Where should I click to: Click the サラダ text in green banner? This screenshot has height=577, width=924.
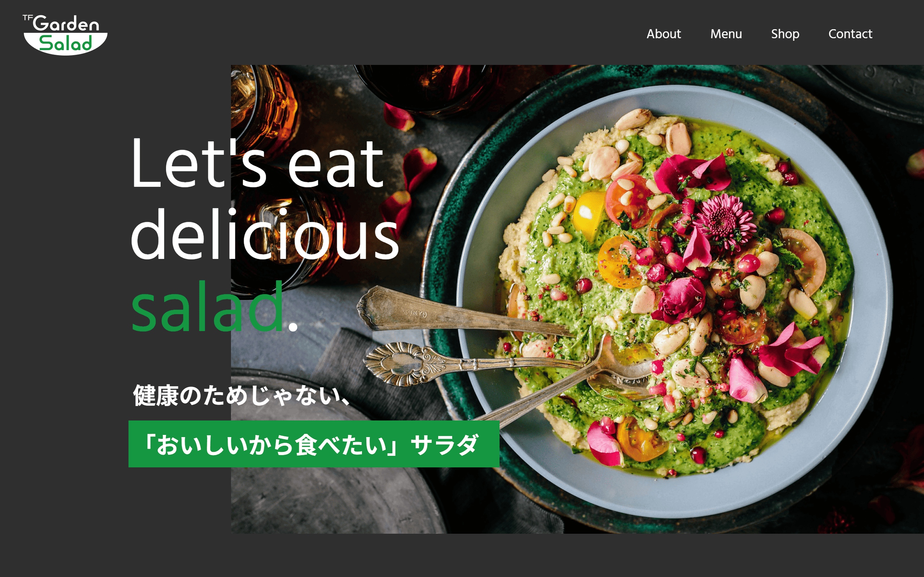pyautogui.click(x=444, y=444)
